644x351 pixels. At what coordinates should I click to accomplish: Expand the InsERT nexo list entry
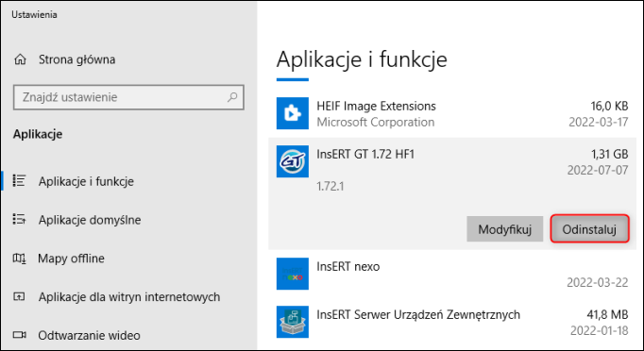point(452,274)
